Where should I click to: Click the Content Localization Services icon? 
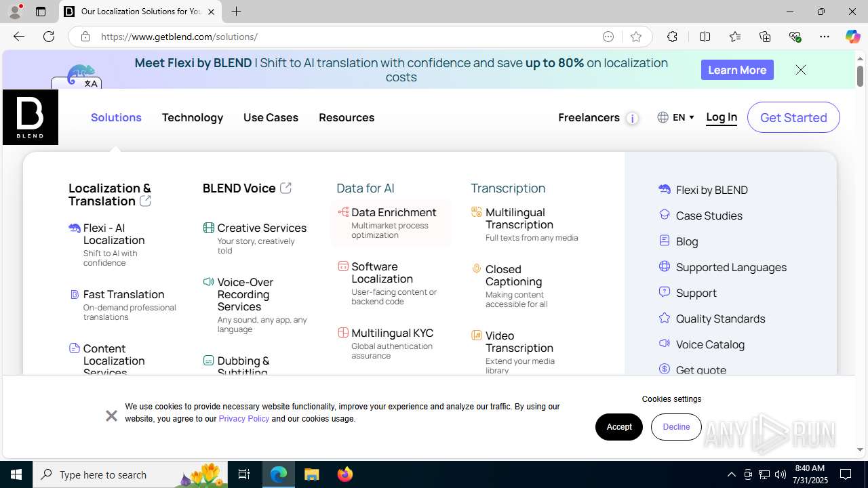click(75, 348)
